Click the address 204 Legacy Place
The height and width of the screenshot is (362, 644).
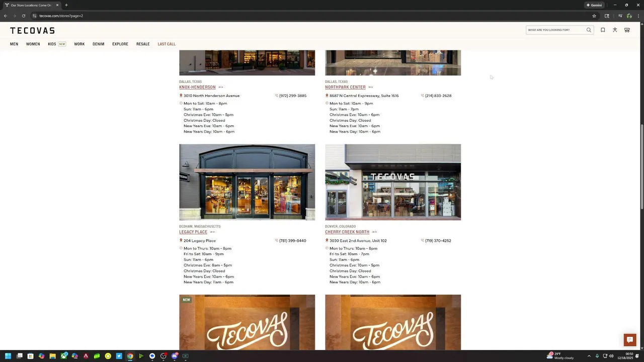click(200, 241)
